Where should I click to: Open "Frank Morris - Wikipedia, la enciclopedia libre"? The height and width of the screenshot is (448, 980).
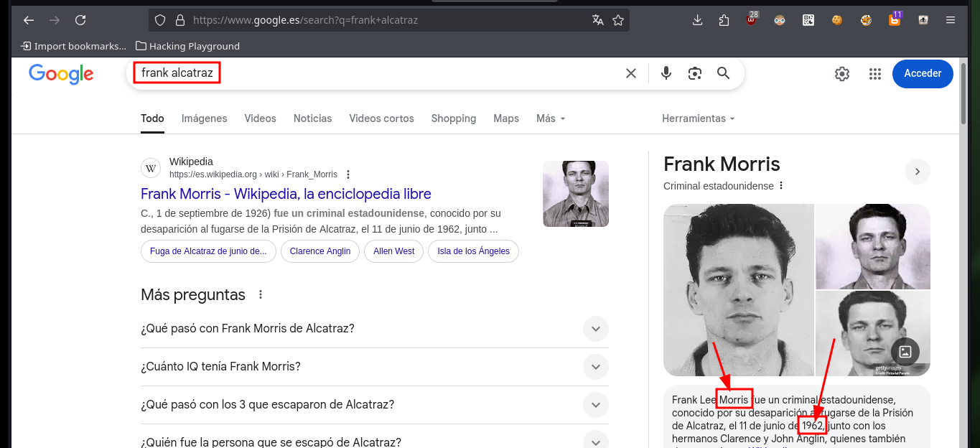point(286,194)
